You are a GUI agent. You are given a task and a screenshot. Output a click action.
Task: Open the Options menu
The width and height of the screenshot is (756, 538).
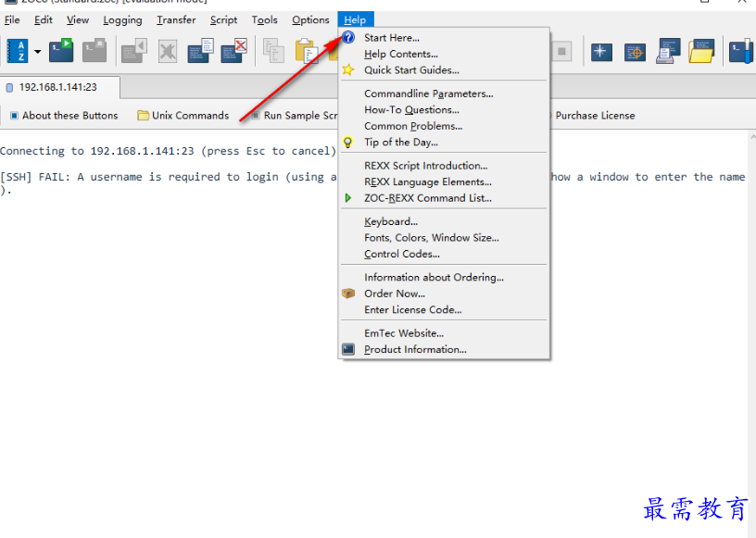(x=310, y=19)
